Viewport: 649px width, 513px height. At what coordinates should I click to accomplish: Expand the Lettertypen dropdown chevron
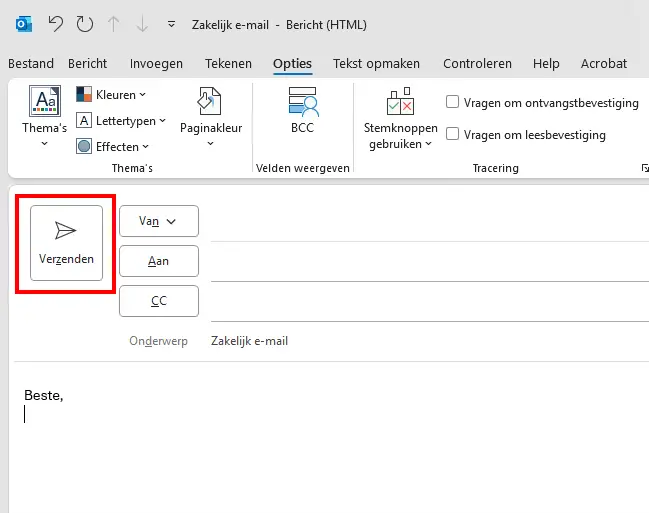pos(163,120)
